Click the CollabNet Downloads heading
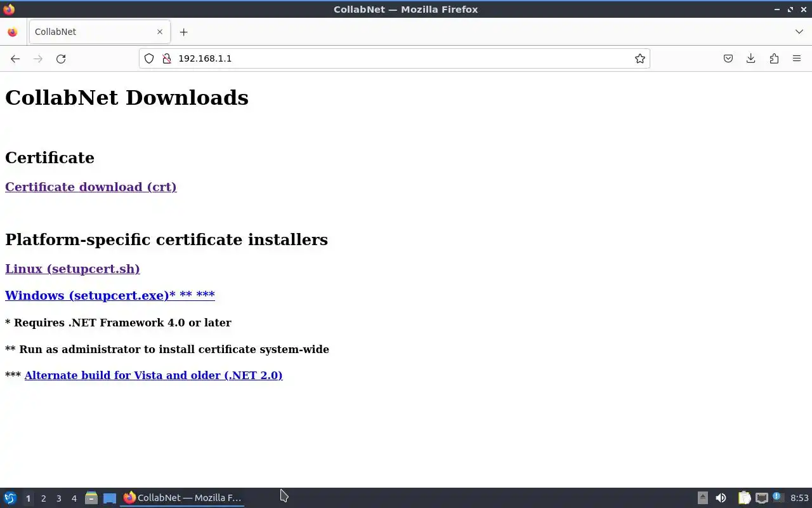 coord(127,98)
